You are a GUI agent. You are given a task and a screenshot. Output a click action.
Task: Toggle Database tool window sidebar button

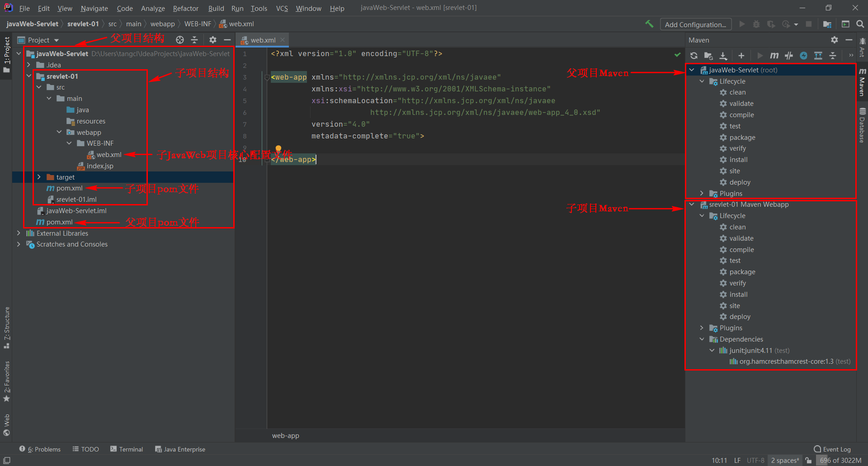(862, 125)
